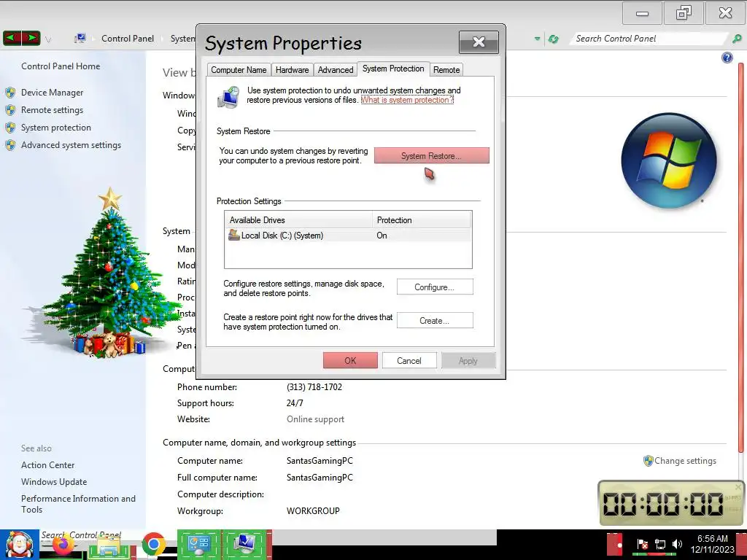Click the shield icon beside Change settings
Image resolution: width=747 pixels, height=560 pixels.
pyautogui.click(x=649, y=461)
